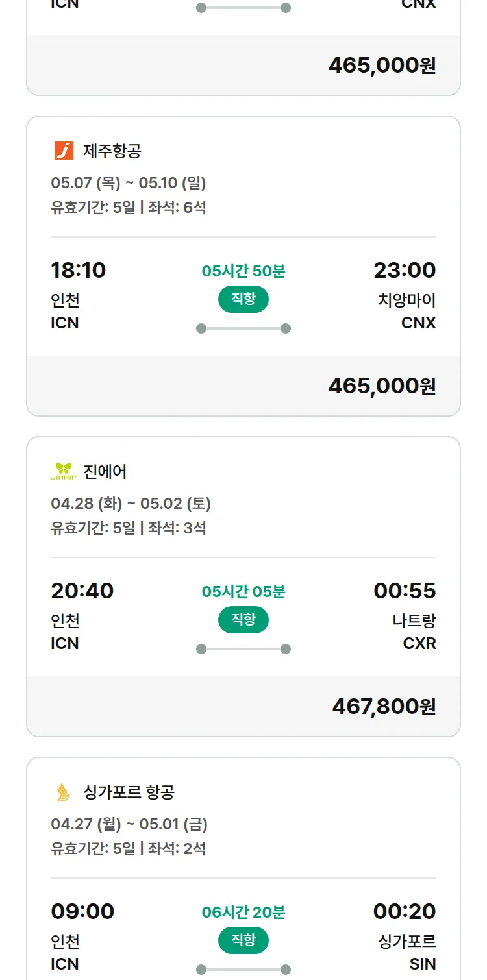The height and width of the screenshot is (980, 487).
Task: Click the 직항 badge on Singapore Airlines flight
Action: coord(243,940)
